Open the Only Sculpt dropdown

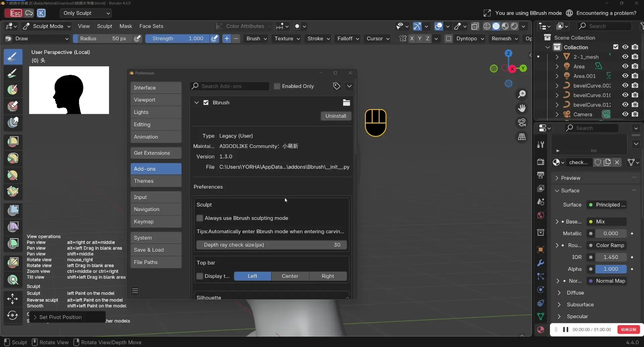tap(86, 13)
